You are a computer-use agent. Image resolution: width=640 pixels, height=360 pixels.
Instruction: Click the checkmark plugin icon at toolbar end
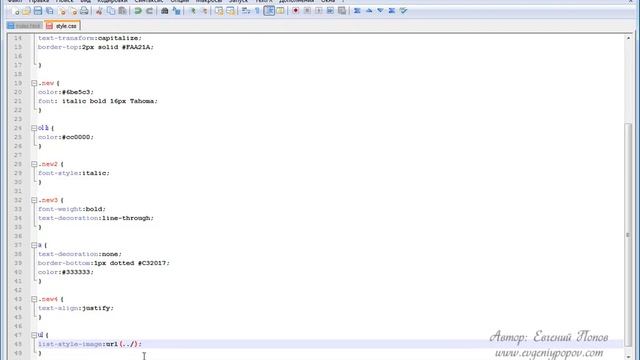[404, 11]
